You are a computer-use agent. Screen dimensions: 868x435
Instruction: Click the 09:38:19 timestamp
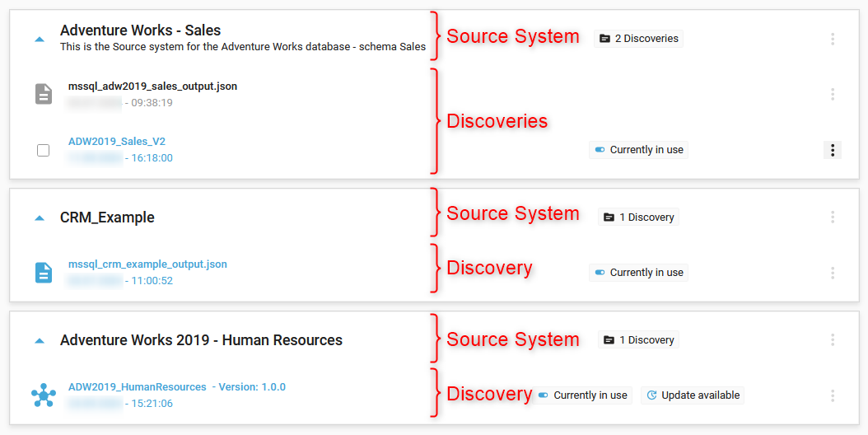(x=152, y=103)
